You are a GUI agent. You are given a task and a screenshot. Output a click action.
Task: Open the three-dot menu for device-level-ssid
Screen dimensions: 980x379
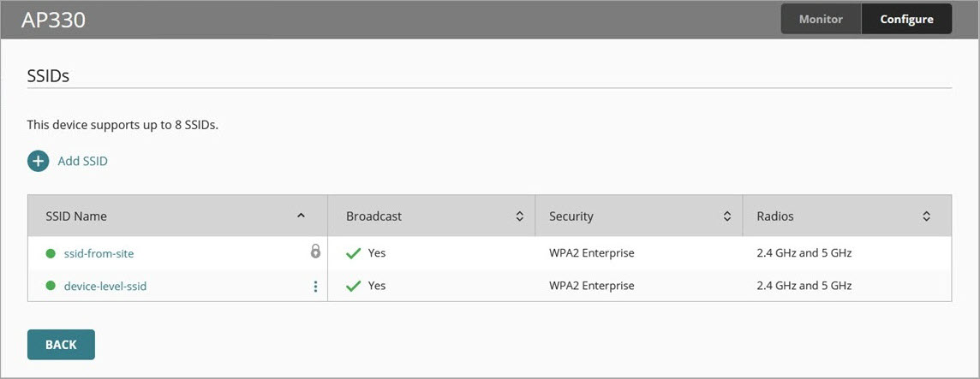[x=315, y=287]
